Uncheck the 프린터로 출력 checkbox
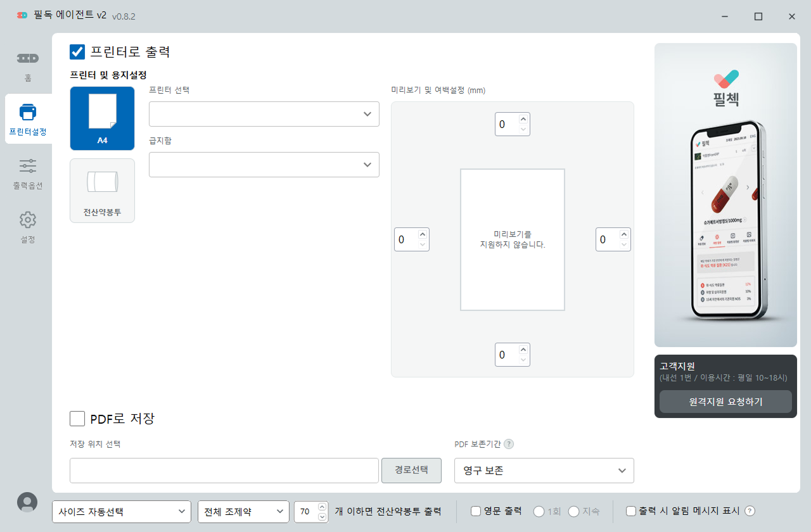 (77, 53)
